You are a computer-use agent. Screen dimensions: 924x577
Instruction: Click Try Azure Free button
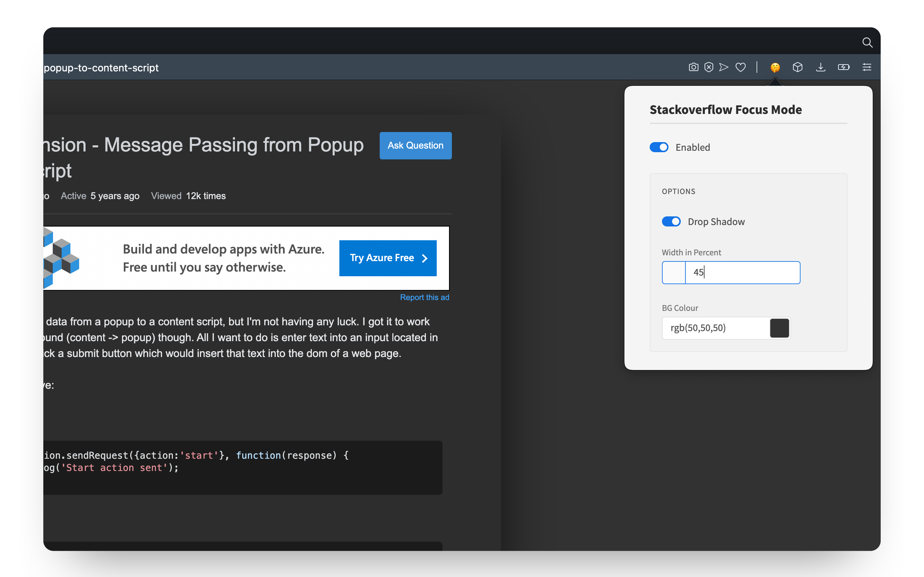pyautogui.click(x=388, y=258)
